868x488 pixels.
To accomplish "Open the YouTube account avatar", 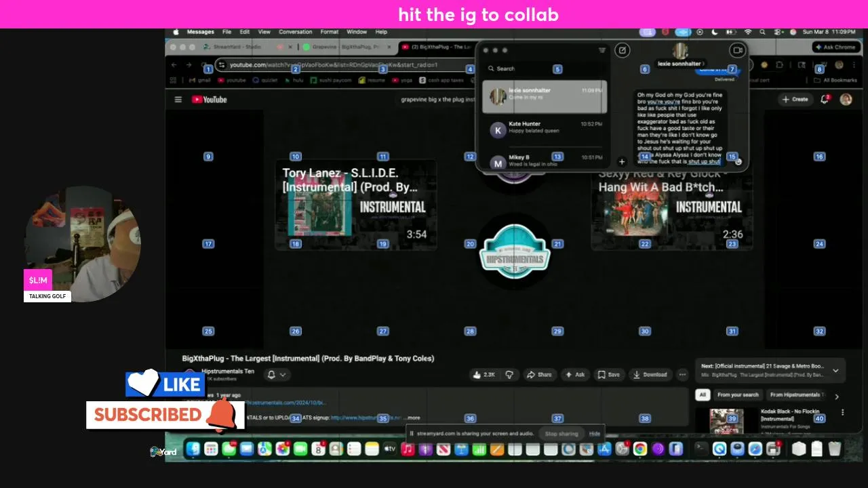I will (846, 99).
